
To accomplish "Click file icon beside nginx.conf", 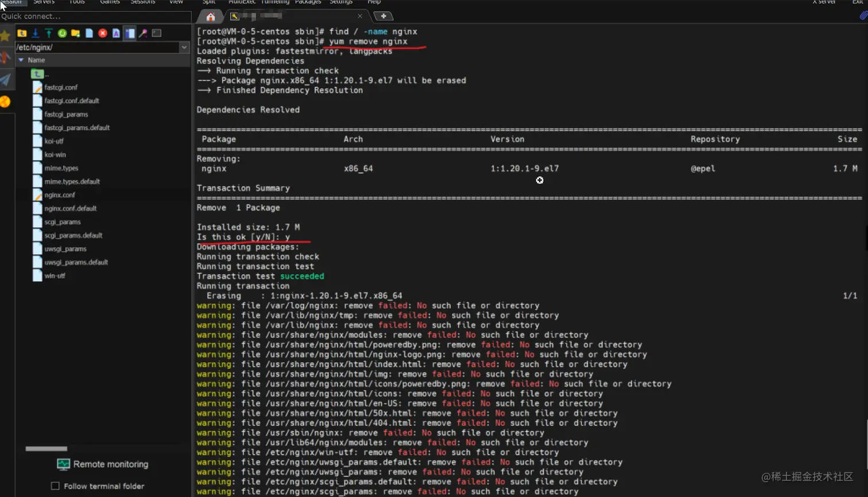I will click(x=37, y=195).
